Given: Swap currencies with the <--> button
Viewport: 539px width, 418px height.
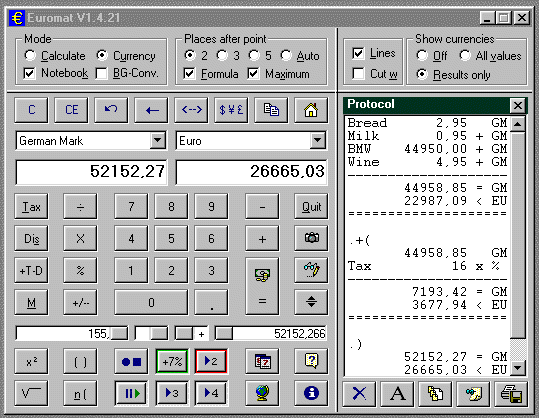Looking at the screenshot, I should 191,110.
